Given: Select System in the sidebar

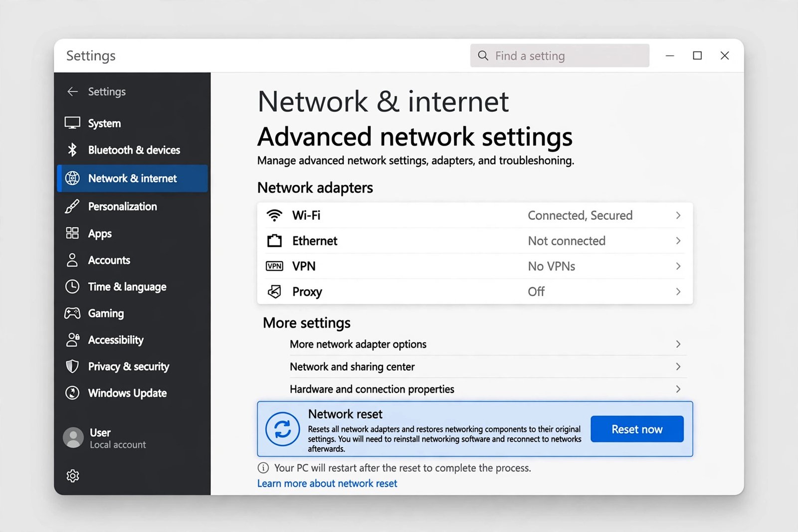Looking at the screenshot, I should coord(133,123).
